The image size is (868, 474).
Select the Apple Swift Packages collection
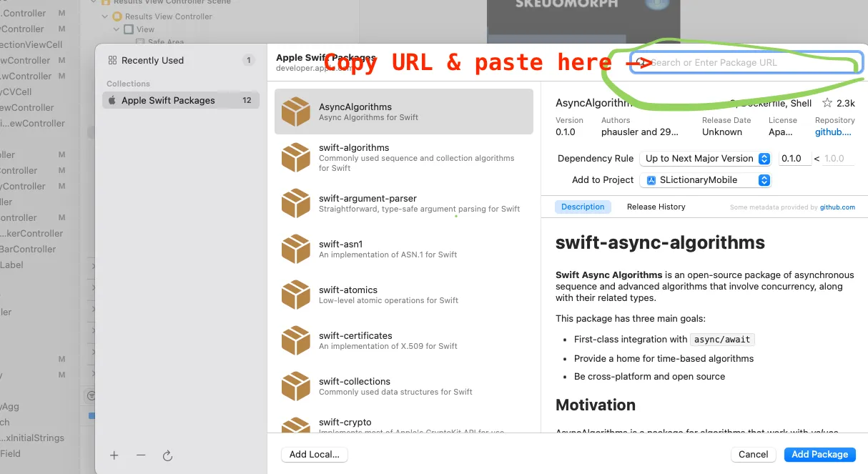coord(180,100)
